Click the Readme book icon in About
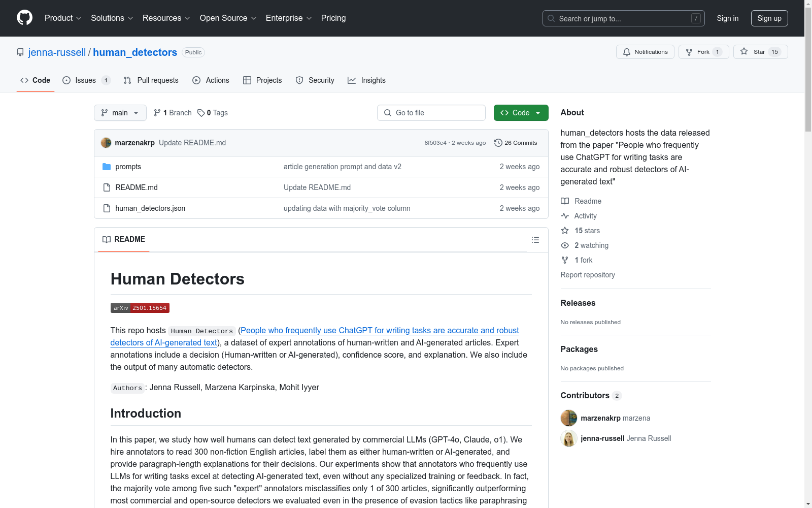This screenshot has width=812, height=508. coord(565,201)
